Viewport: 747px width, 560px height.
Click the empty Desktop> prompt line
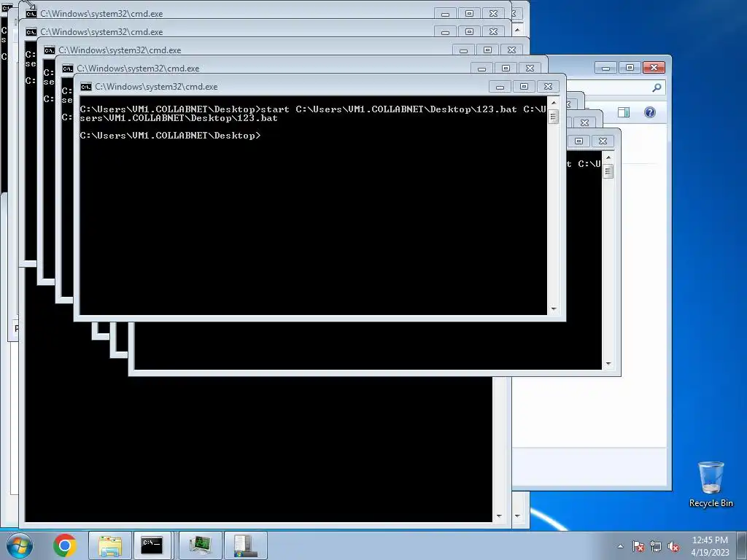coord(170,136)
